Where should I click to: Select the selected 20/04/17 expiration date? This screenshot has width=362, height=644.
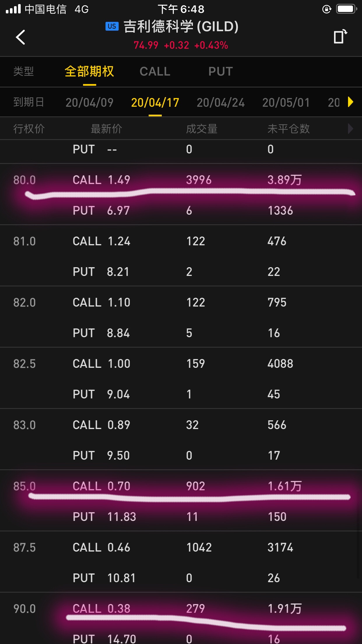coord(155,103)
